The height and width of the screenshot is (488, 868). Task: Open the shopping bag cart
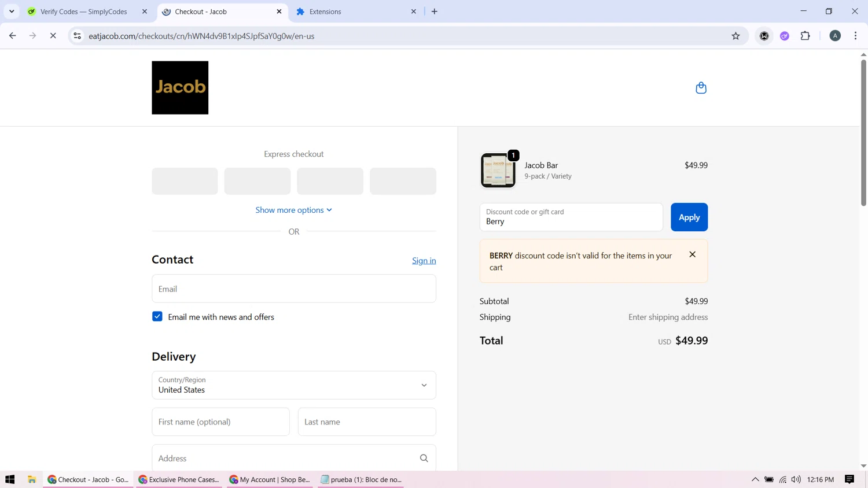(701, 88)
